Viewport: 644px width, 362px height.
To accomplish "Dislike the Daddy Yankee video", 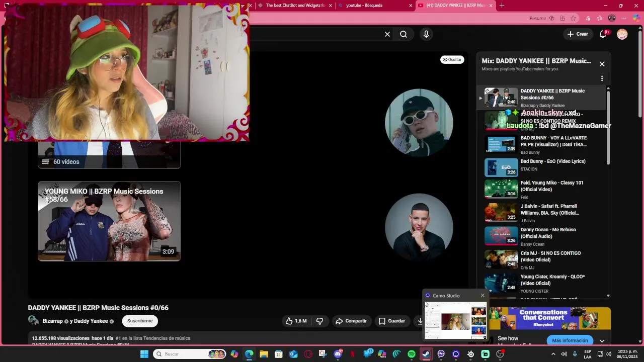I will [x=319, y=321].
